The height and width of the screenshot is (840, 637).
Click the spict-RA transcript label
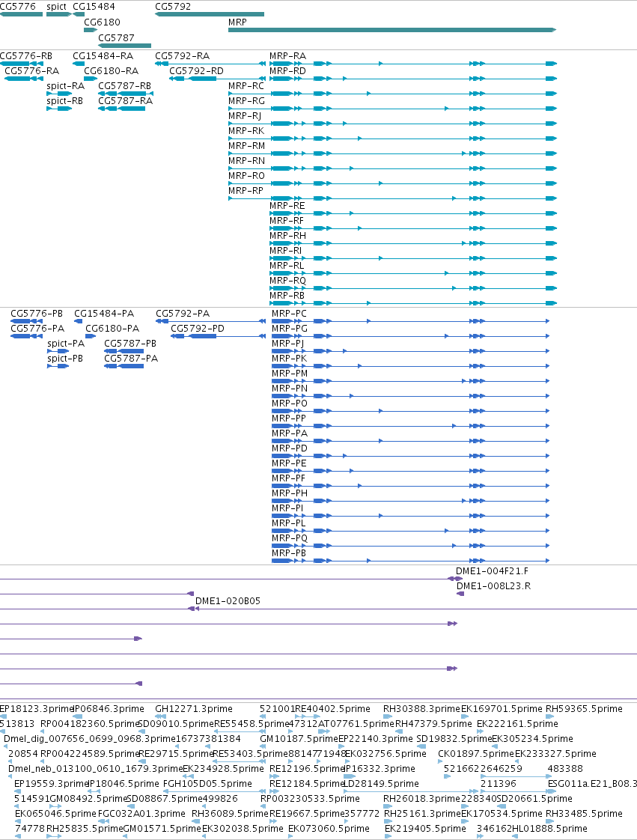65,85
